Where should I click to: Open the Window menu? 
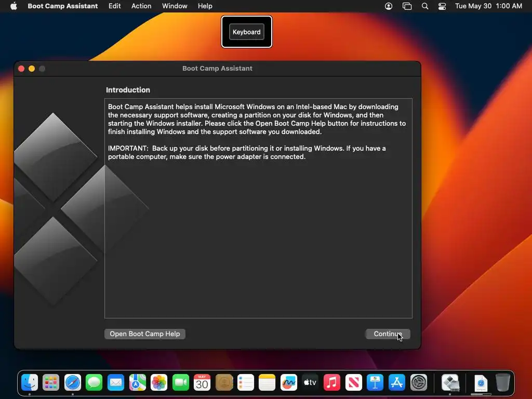click(175, 6)
